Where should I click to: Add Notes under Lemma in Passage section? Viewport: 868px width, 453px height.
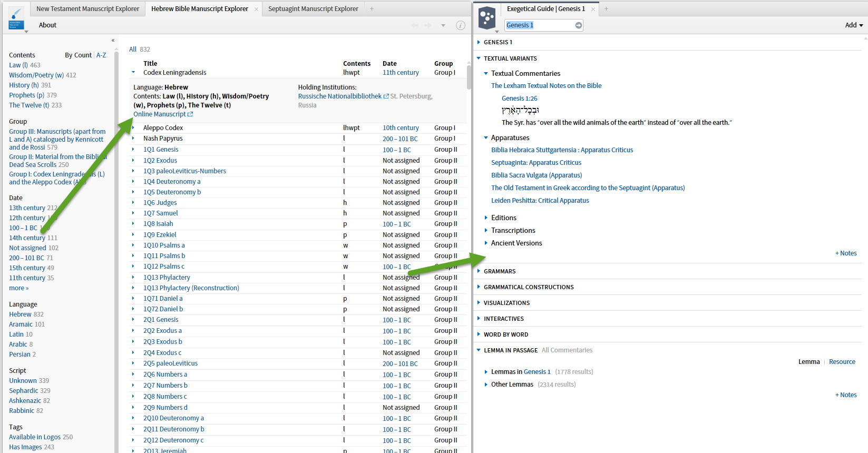(x=846, y=395)
